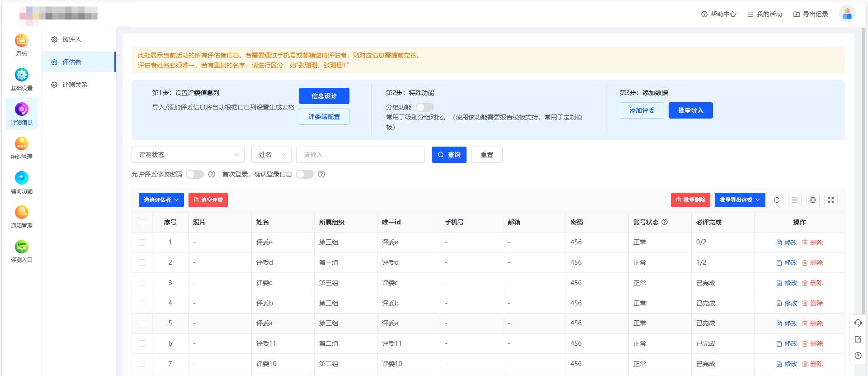The height and width of the screenshot is (376, 868).
Task: Click the 信息设计 button
Action: pyautogui.click(x=324, y=96)
